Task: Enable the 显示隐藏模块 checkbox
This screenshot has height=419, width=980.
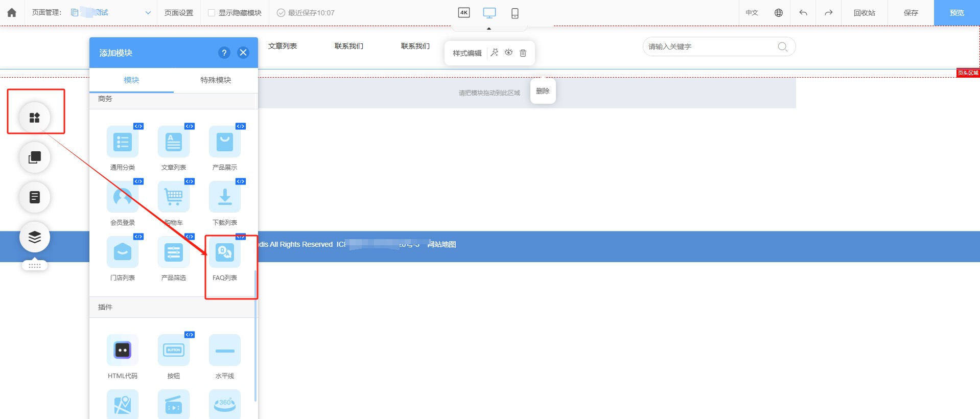Action: coord(212,13)
